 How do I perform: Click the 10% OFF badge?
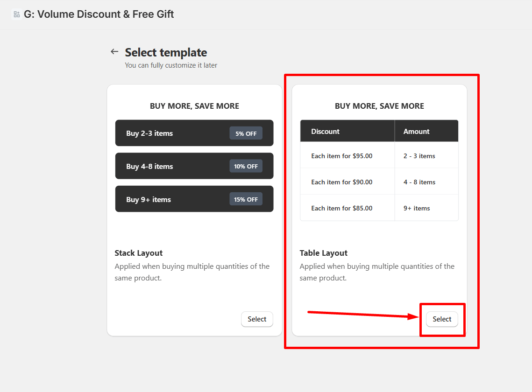click(x=246, y=166)
